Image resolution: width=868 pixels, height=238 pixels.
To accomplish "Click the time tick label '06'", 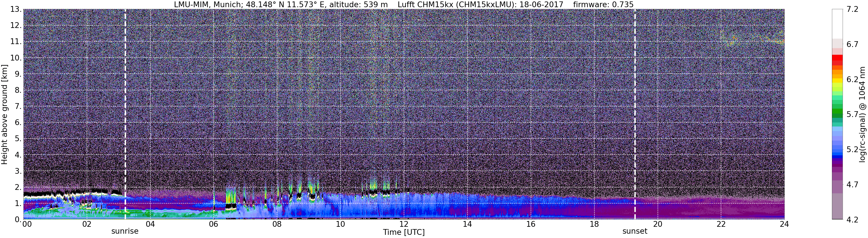I will point(213,224).
